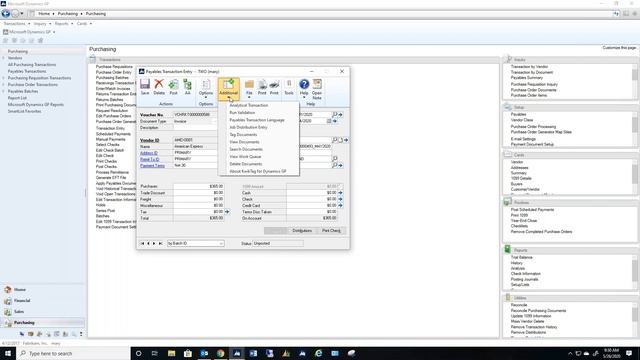Screen dimensions: 640x360
Task: Select Payables Transaction Language menu entry
Action: 257,120
